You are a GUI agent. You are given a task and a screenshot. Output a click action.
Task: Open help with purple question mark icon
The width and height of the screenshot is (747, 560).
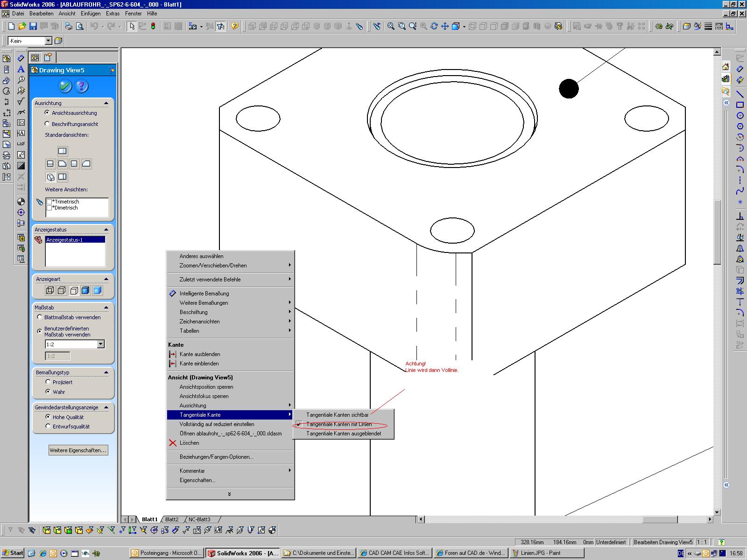[81, 86]
